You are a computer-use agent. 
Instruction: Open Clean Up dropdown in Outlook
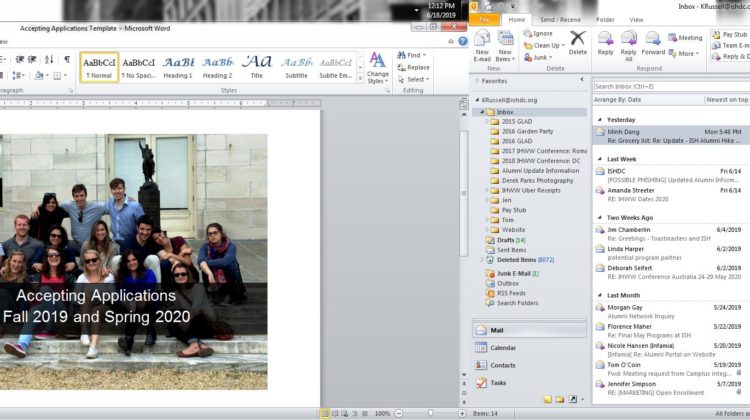(x=544, y=45)
